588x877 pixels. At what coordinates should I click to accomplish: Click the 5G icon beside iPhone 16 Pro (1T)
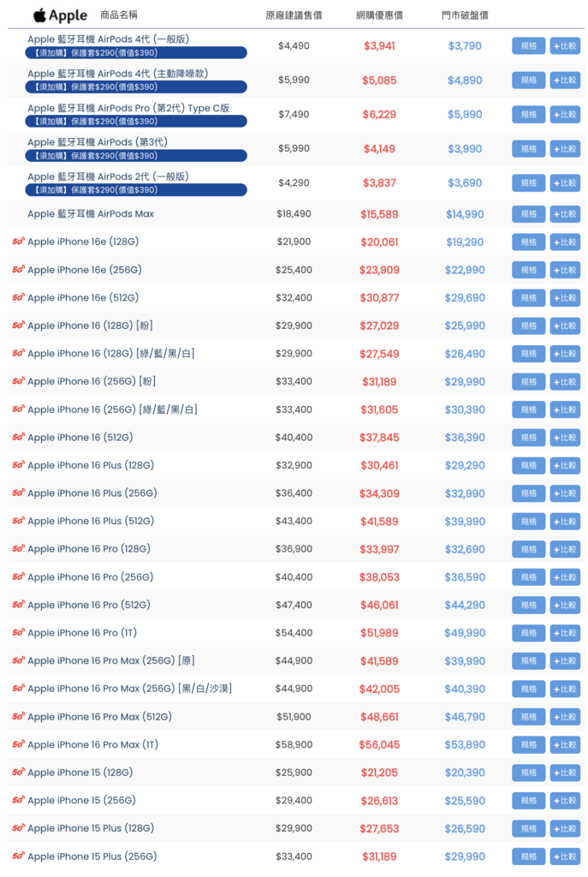19,633
